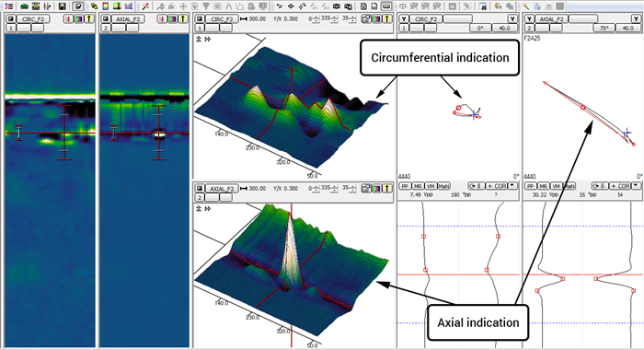644x350 pixels.
Task: Open dropdown arrow beside COR in CIRC_F2 panel
Action: pyautogui.click(x=512, y=186)
